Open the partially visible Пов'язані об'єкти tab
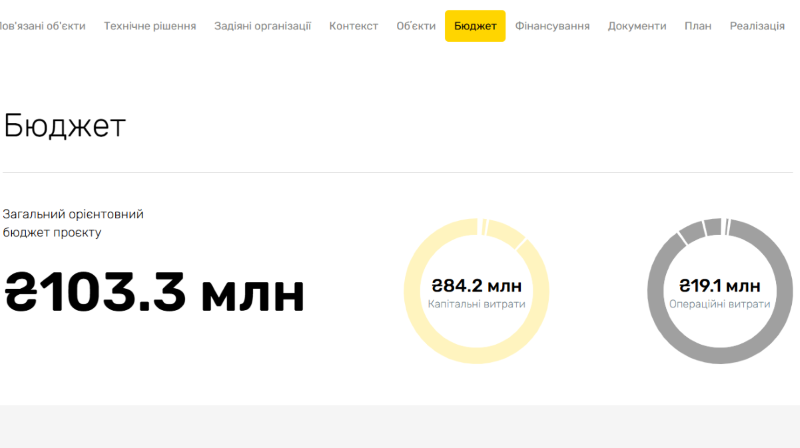 (x=42, y=26)
